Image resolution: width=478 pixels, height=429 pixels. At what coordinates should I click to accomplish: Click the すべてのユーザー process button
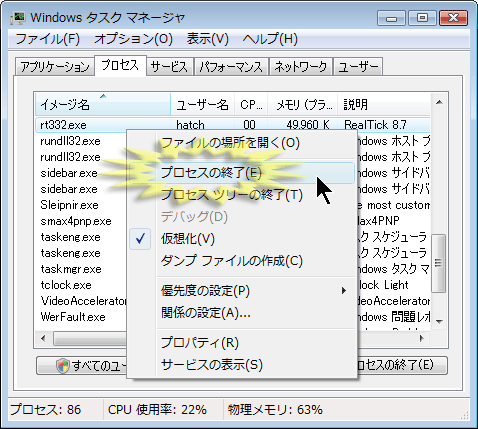(82, 366)
